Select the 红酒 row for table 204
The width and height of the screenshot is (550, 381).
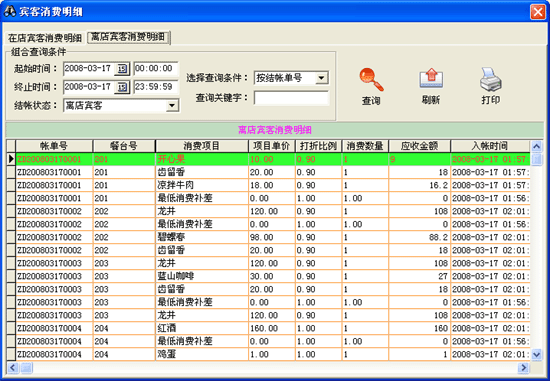(x=268, y=328)
